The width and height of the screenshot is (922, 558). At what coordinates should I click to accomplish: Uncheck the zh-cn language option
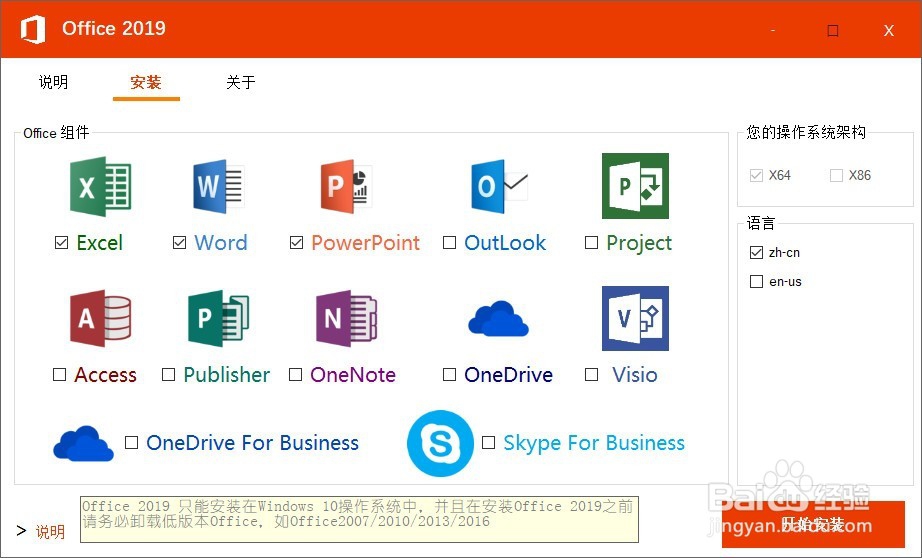(x=756, y=252)
